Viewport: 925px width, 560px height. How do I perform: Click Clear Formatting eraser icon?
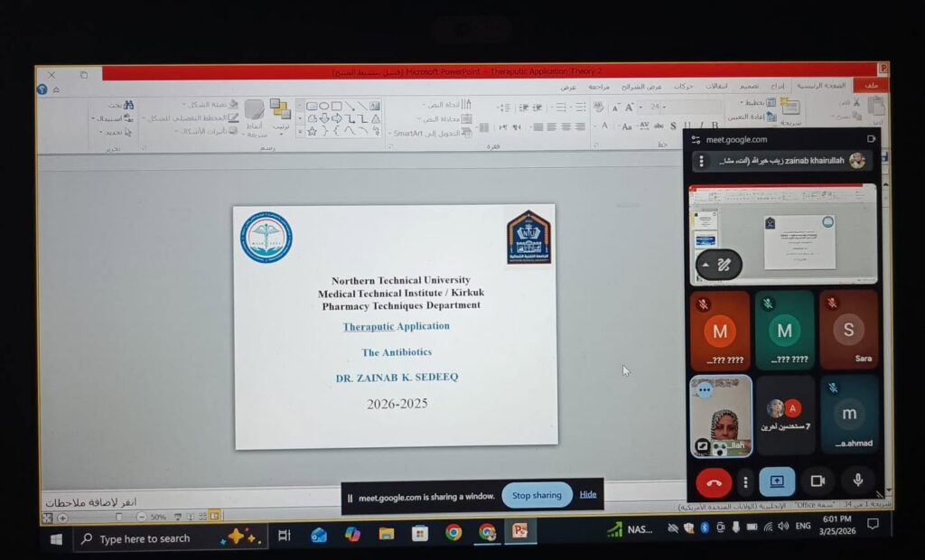click(598, 107)
